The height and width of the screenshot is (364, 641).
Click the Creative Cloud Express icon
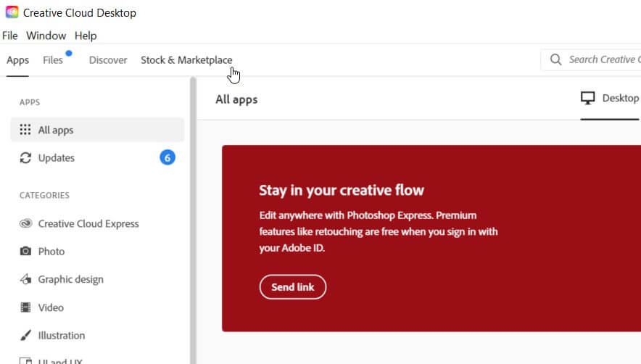coord(25,224)
